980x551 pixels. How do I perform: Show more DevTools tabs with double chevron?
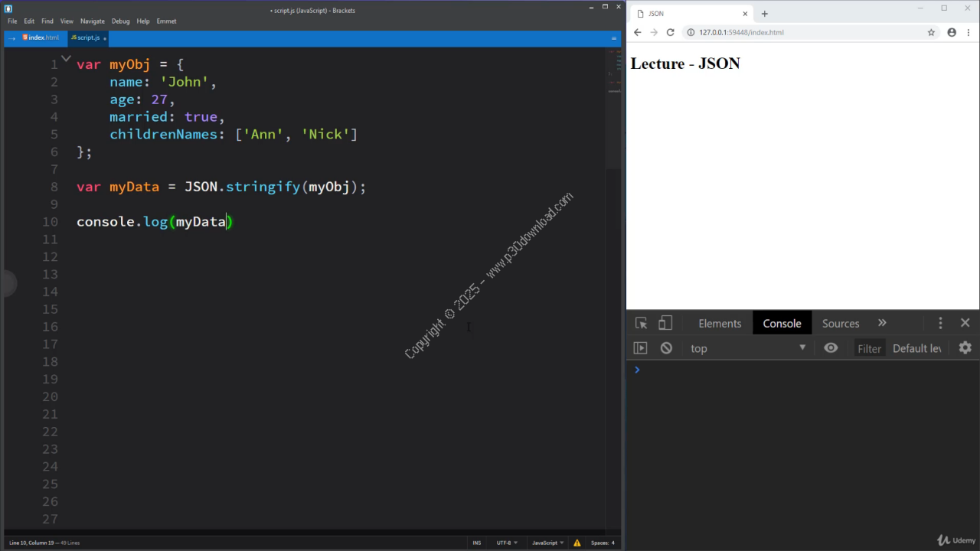[x=882, y=323]
